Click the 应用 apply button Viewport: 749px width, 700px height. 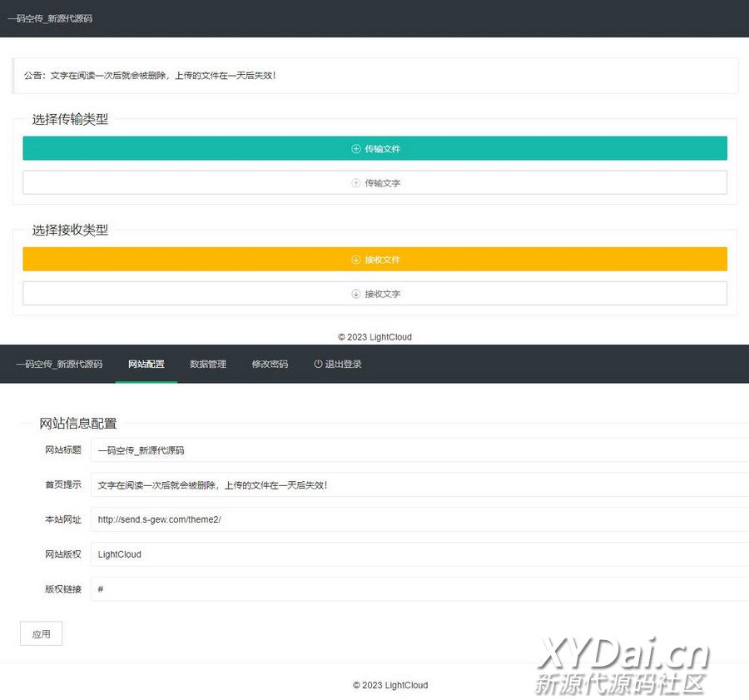tap(41, 633)
